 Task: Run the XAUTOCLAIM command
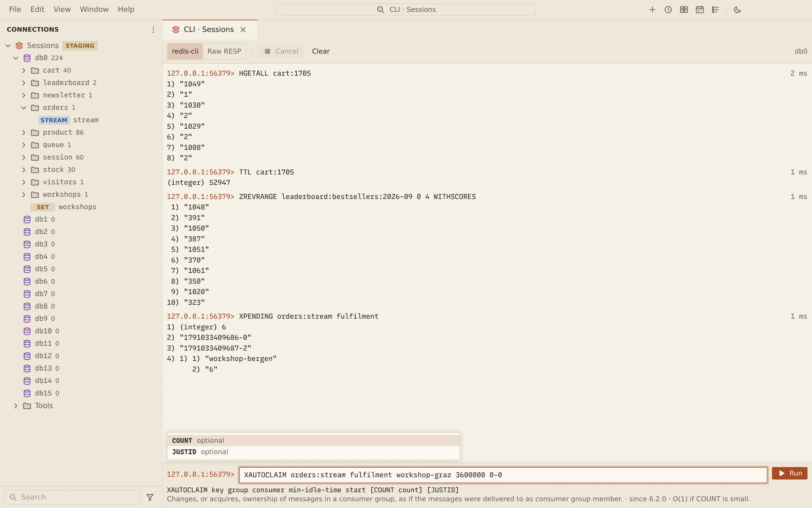(x=789, y=473)
